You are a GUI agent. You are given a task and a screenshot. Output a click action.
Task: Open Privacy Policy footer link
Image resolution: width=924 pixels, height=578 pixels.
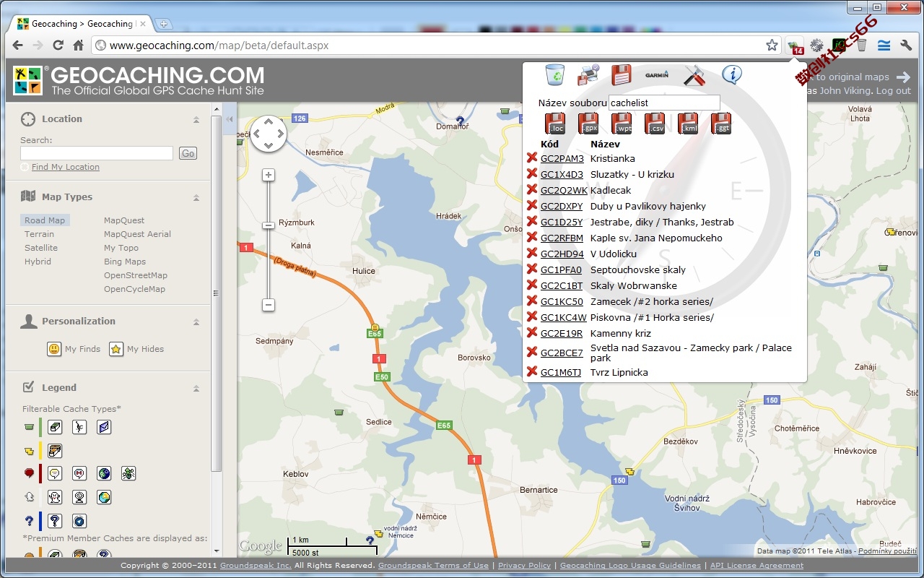[x=525, y=565]
